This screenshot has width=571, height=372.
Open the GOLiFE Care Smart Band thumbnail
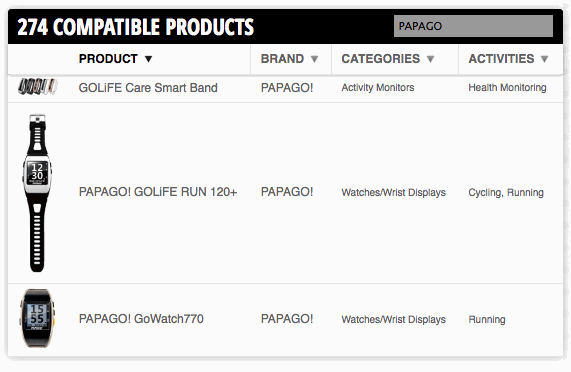38,87
